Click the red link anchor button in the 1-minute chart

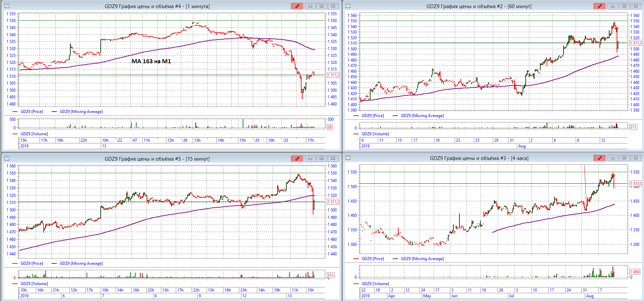[297, 6]
